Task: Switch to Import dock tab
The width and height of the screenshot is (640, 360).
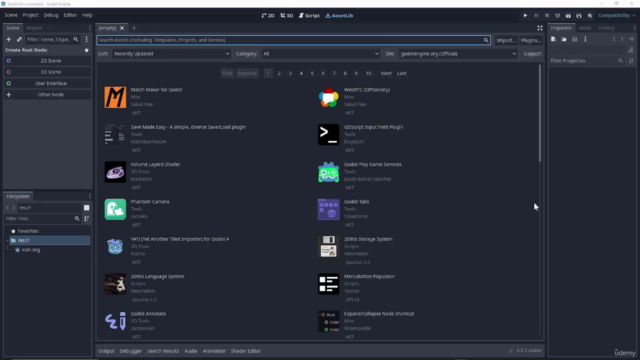Action: 34,28
